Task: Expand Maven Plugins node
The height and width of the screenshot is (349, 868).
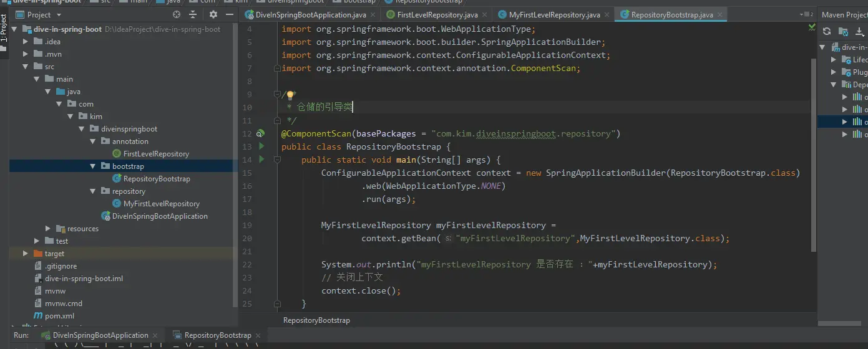Action: tap(834, 72)
